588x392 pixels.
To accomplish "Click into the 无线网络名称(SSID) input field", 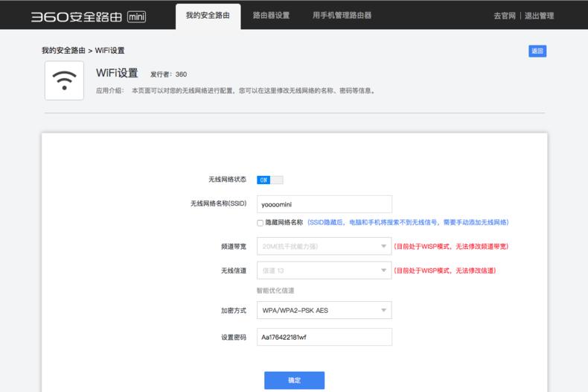I will coord(324,204).
